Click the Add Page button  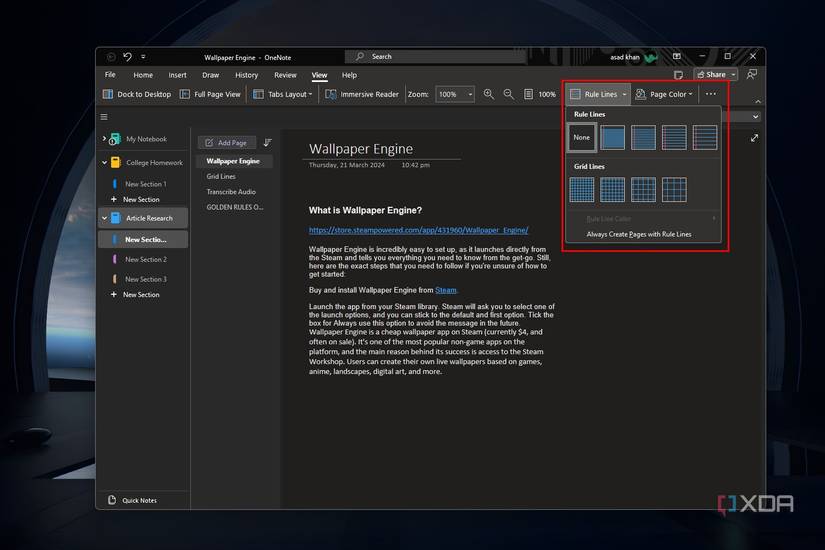point(226,143)
